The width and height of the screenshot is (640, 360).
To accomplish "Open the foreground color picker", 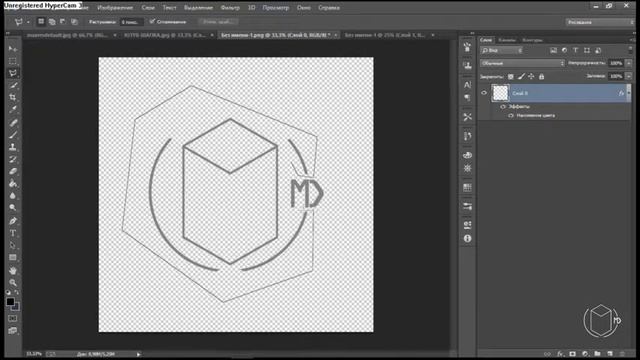I will 10,302.
